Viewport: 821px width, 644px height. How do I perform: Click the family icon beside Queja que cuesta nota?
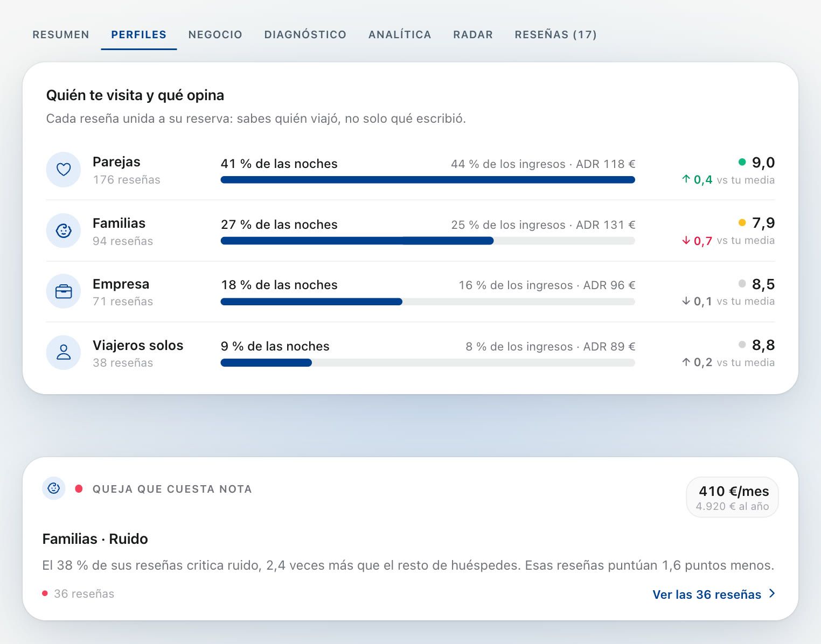pos(54,488)
